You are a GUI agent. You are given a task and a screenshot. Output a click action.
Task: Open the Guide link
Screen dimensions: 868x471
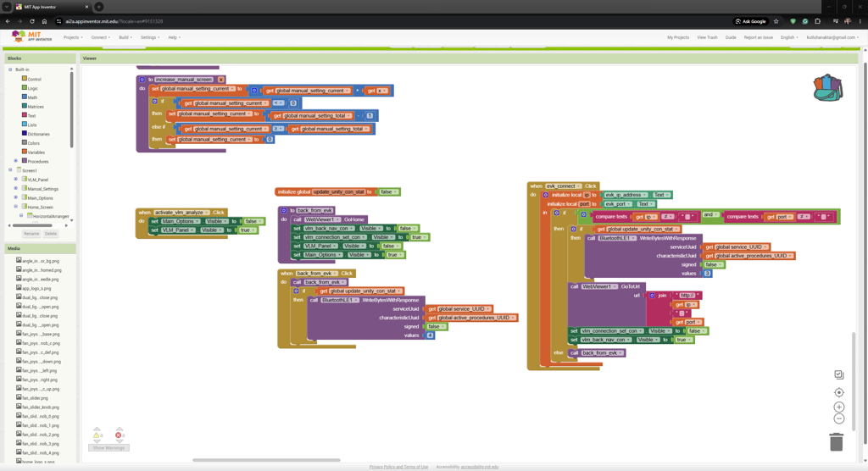click(x=731, y=37)
